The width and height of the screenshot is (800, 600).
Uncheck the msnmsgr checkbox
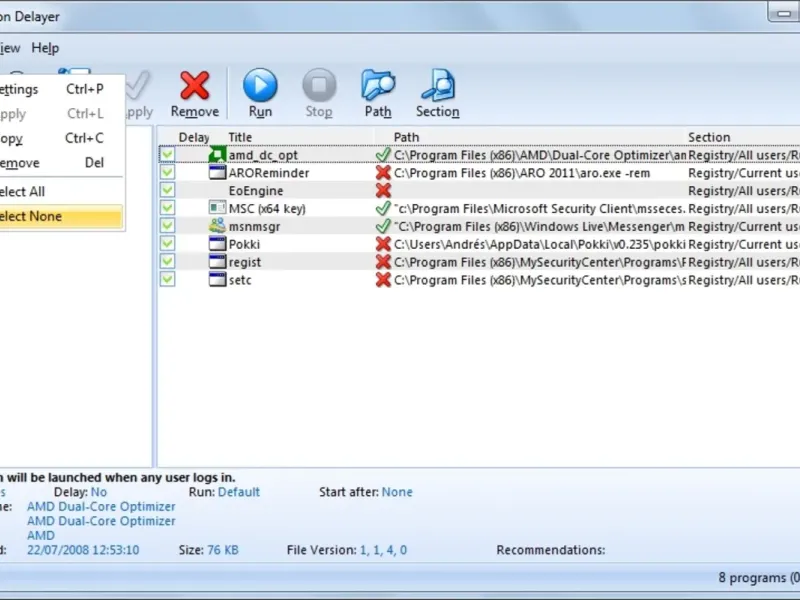167,226
